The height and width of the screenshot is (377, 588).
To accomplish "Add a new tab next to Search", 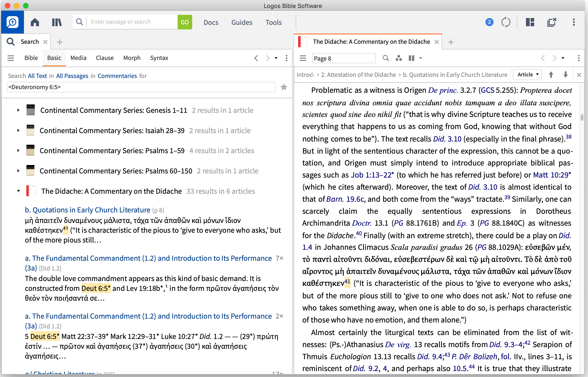I will click(x=60, y=42).
